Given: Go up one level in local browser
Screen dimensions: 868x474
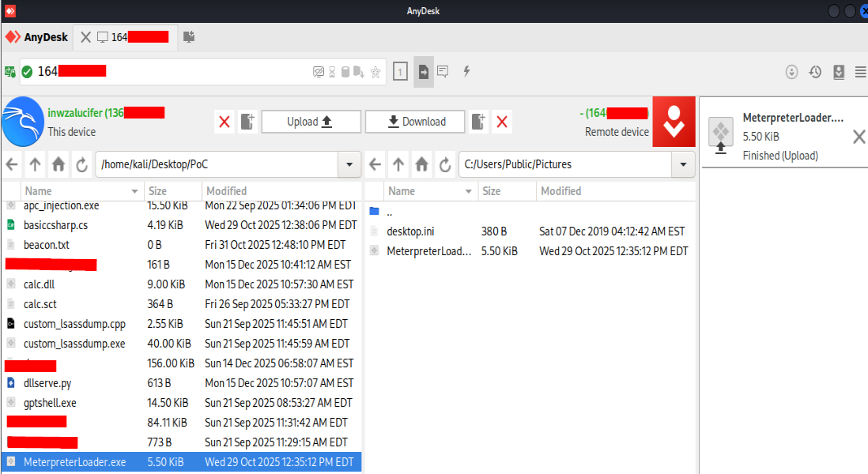Looking at the screenshot, I should [x=35, y=164].
